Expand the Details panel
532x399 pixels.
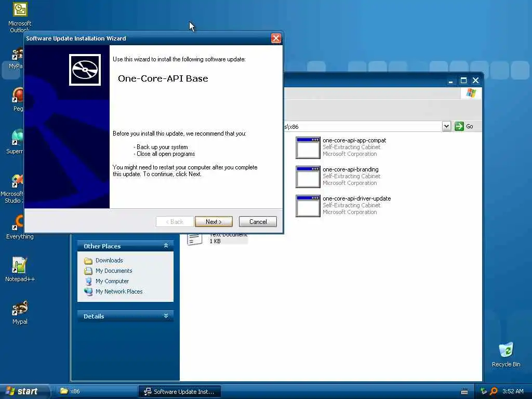166,316
